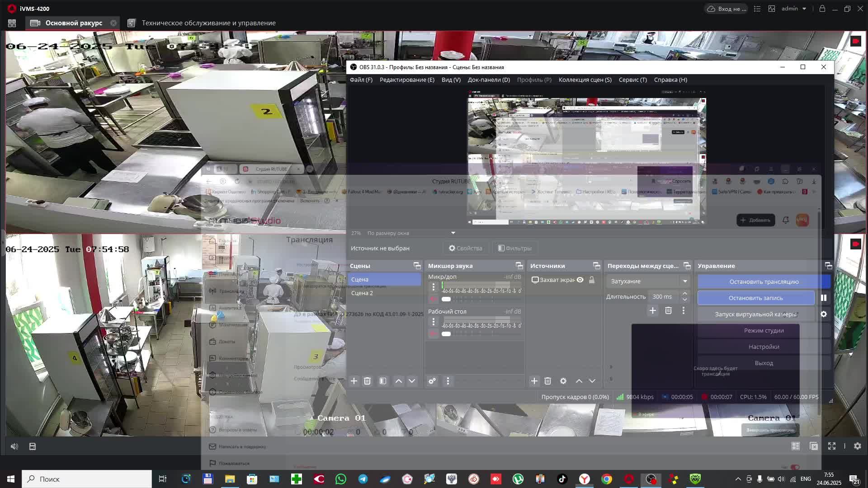Mute the Микр/доп audio channel
The image size is (868, 488).
click(x=433, y=299)
